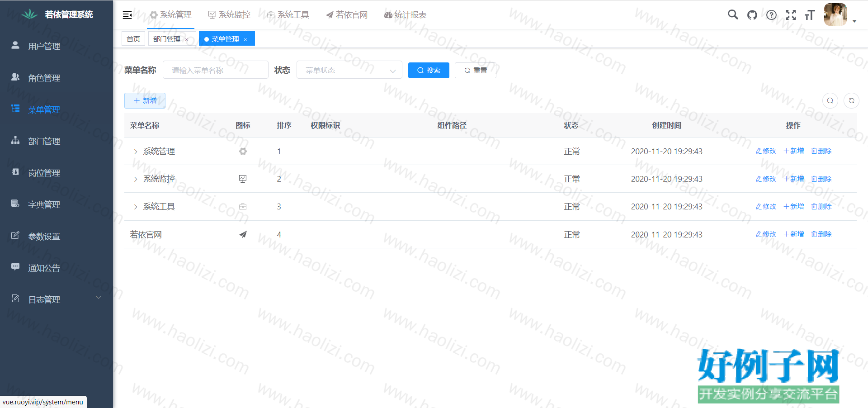Viewport: 868px width, 408px height.
Task: Click 删除 in the 系统工具 row
Action: click(x=821, y=207)
